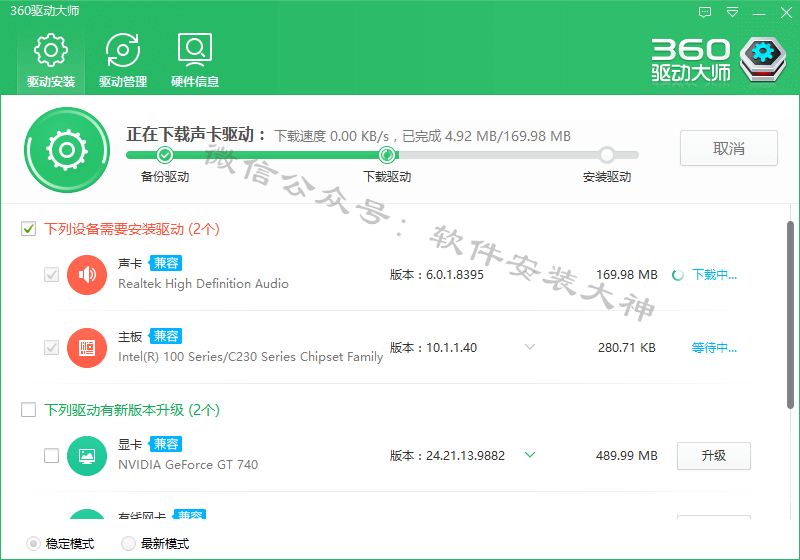The height and width of the screenshot is (560, 800).
Task: Close the 360驱动大师 window
Action: pyautogui.click(x=786, y=12)
